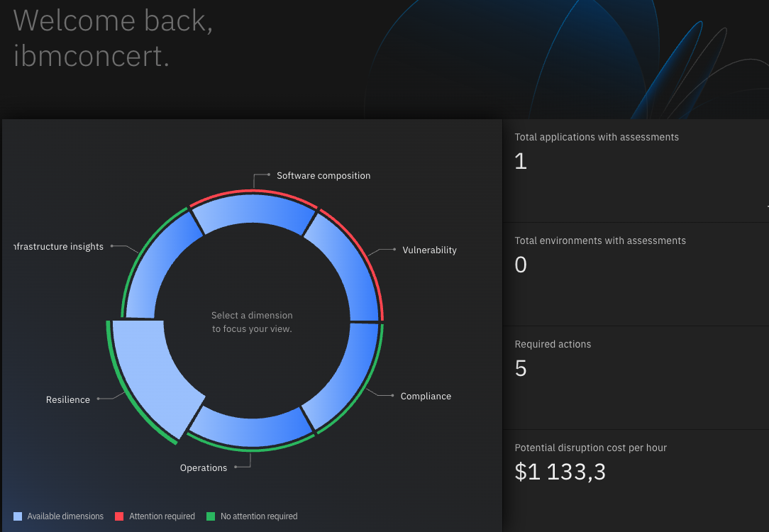Click the Operations chart label
The height and width of the screenshot is (532, 769).
(204, 467)
